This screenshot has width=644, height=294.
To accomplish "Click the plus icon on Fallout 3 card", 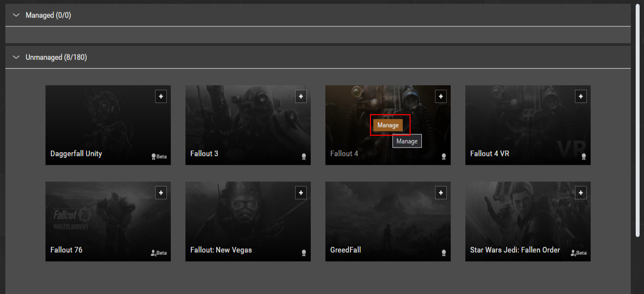I will (301, 97).
